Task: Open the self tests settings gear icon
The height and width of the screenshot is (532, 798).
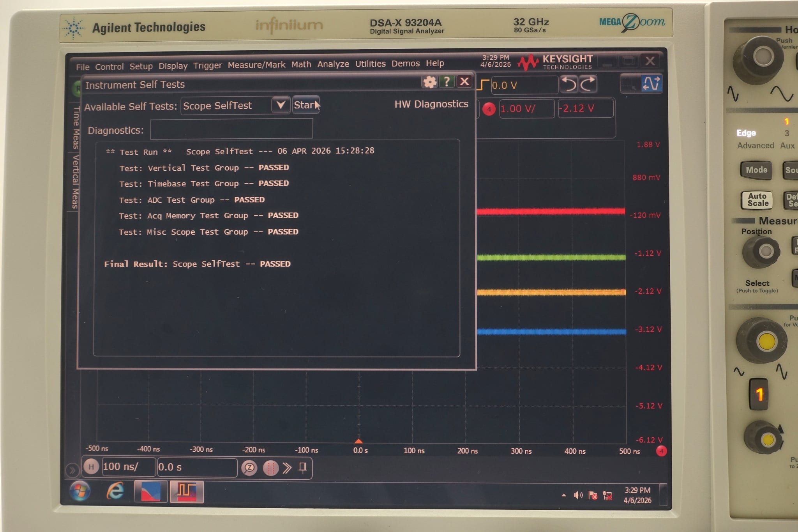Action: [x=429, y=82]
